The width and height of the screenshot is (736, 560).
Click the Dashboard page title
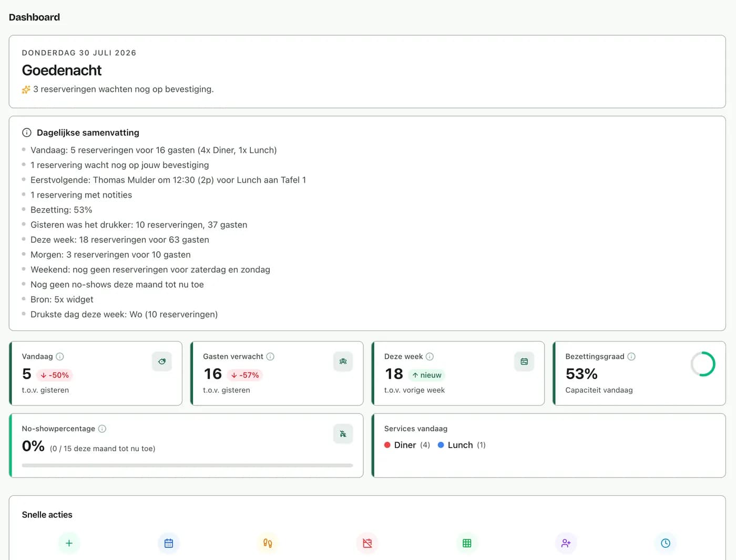click(x=34, y=17)
